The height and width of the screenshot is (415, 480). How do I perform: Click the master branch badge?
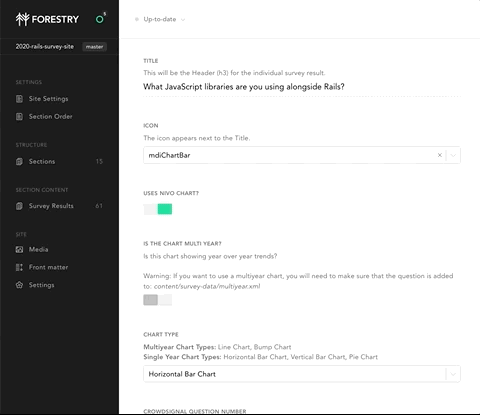click(x=94, y=47)
